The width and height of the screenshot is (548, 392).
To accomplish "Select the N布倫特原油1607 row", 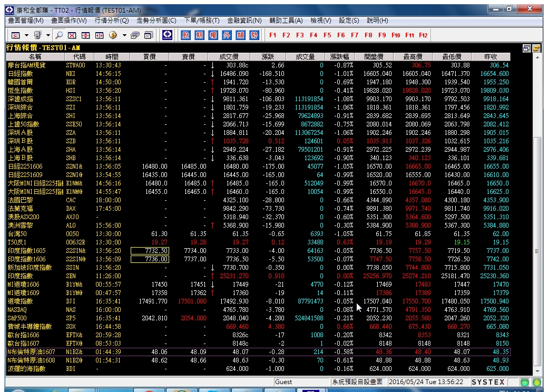I will point(258,352).
